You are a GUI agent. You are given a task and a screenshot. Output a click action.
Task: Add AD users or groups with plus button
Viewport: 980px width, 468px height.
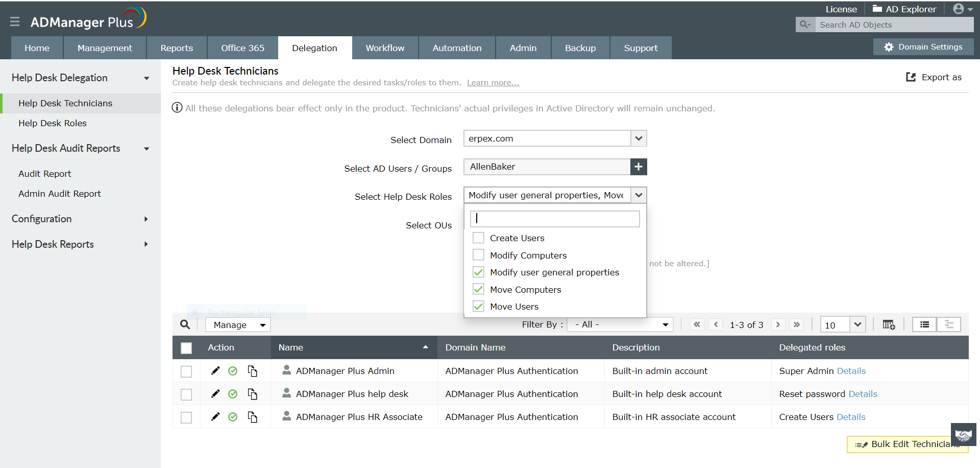coord(639,167)
